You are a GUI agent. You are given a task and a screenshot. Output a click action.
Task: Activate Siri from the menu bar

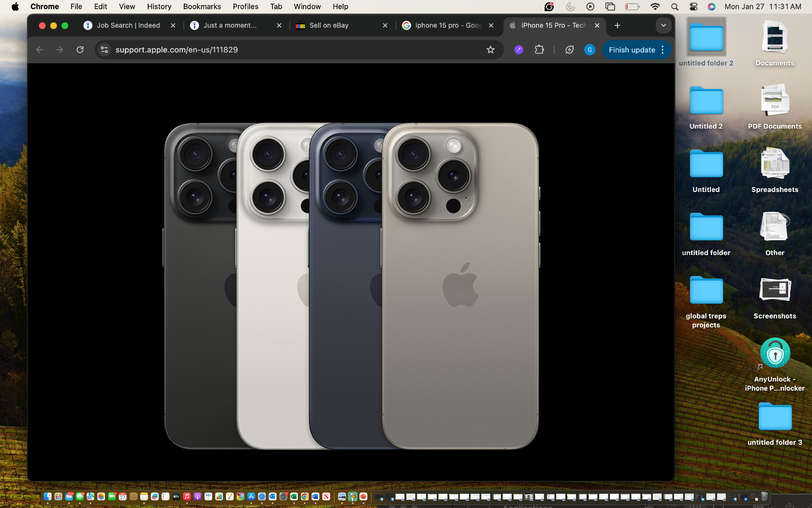tap(712, 7)
